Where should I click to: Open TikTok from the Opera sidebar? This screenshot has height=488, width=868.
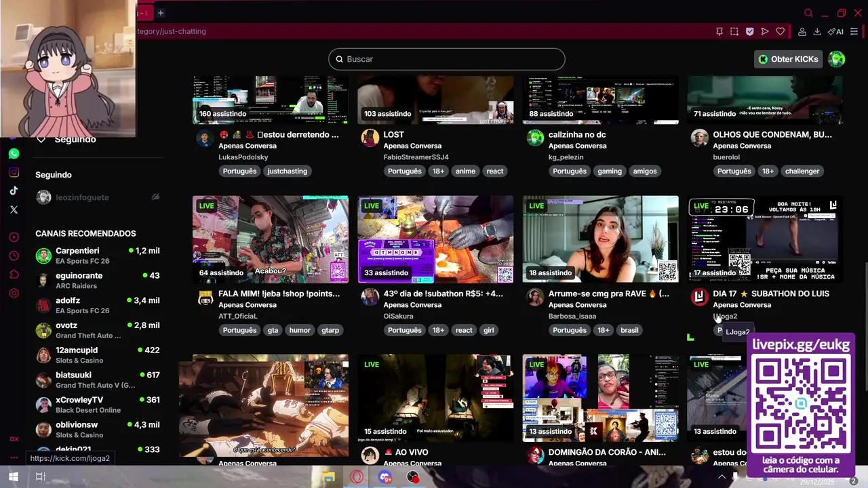pos(14,190)
